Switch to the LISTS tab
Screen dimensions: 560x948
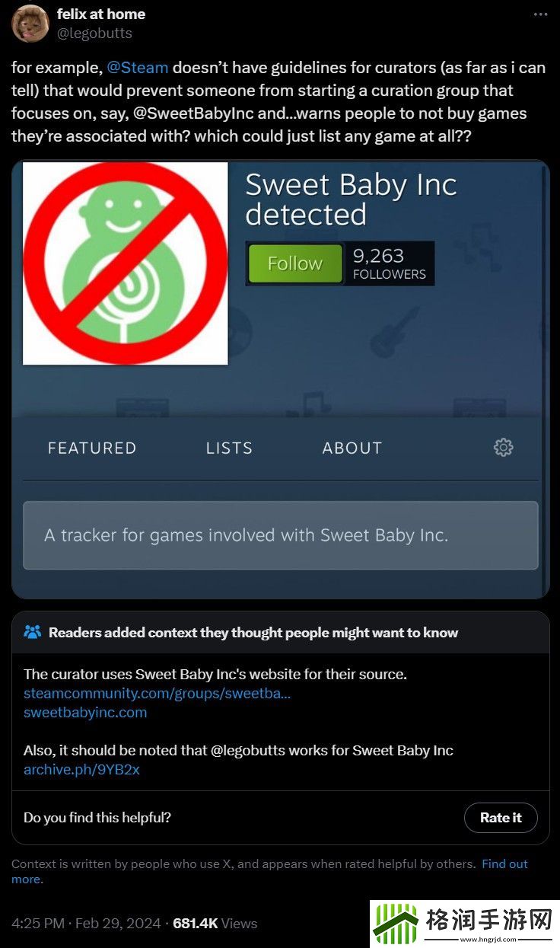229,448
